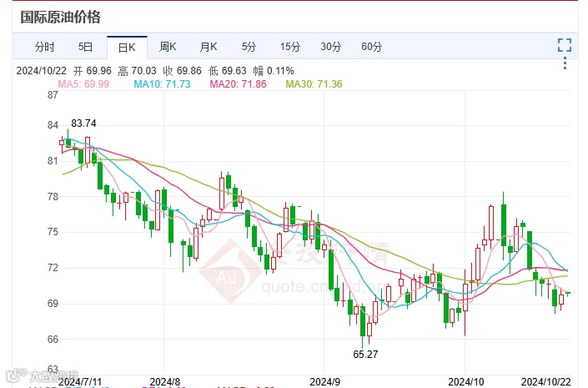588x388 pixels.
Task: Select the 5分 interval tab
Action: pyautogui.click(x=249, y=47)
